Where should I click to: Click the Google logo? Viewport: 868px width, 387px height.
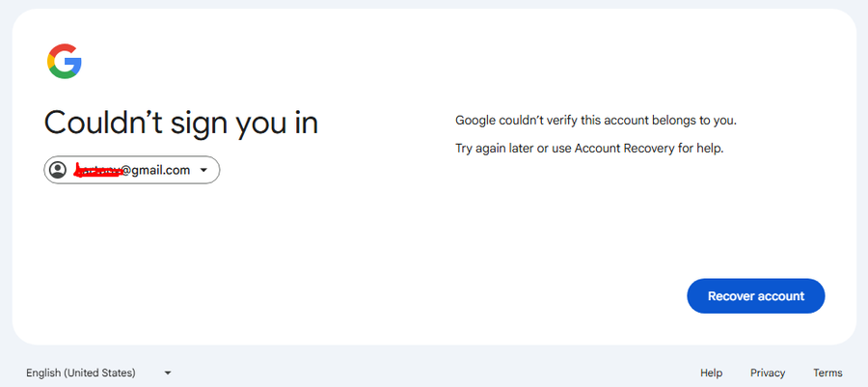(x=65, y=62)
